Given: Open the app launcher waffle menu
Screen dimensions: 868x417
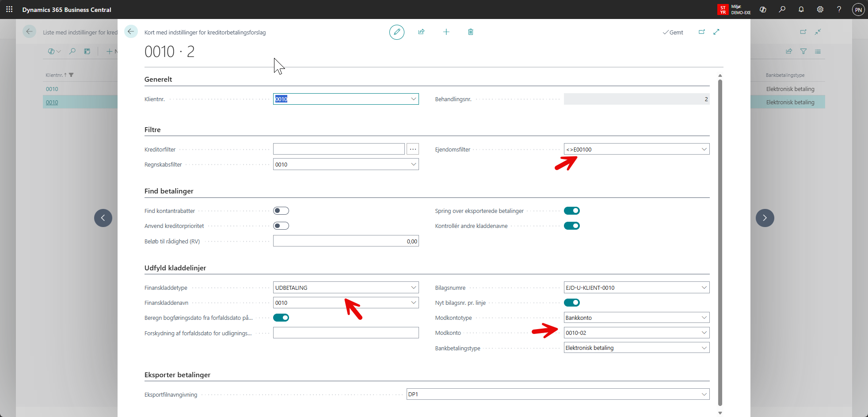Looking at the screenshot, I should point(9,9).
